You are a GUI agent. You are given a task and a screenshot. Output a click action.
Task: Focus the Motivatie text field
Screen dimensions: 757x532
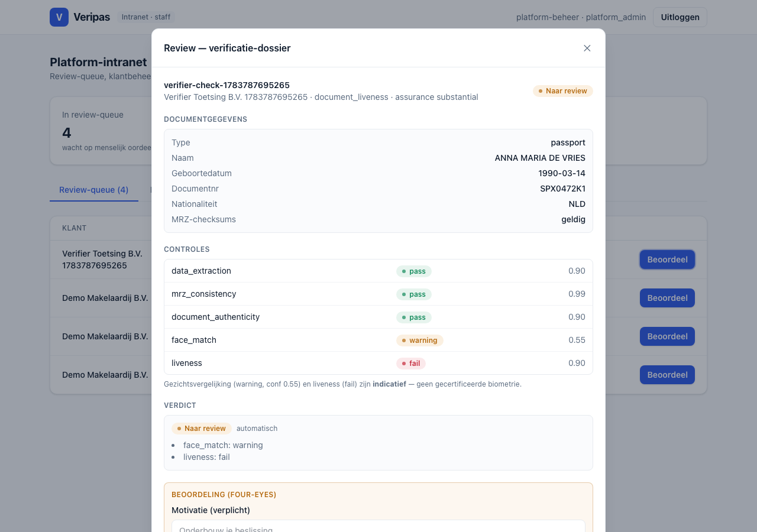click(378, 527)
